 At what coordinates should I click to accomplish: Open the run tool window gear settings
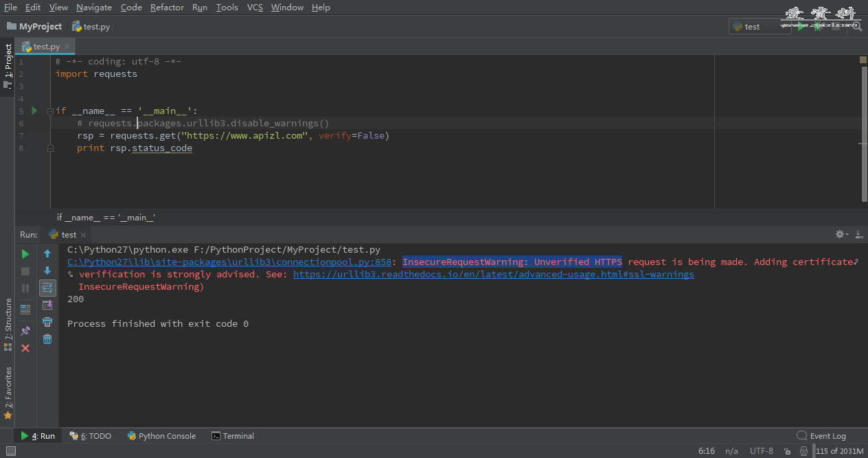point(839,234)
